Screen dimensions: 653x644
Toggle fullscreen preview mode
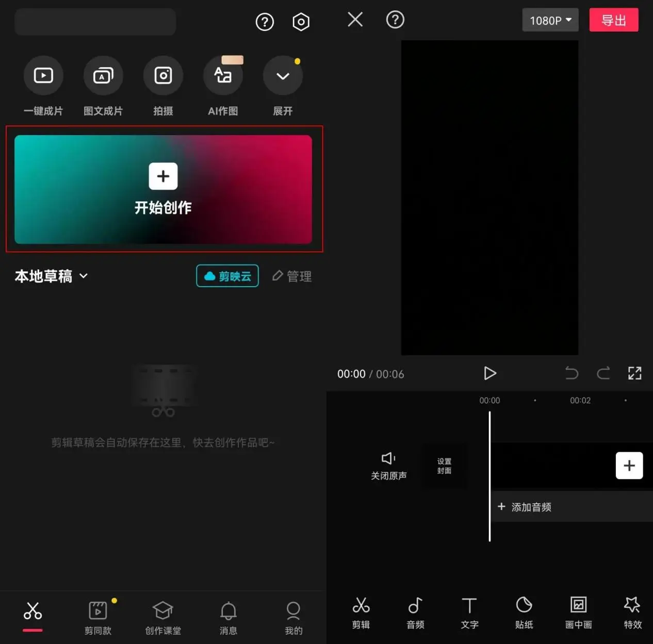634,373
